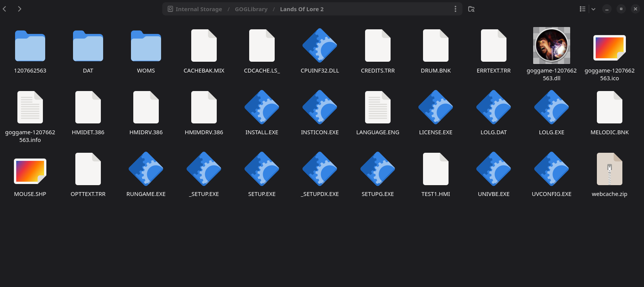Click the HMIDRV.386 file name label
This screenshot has height=287, width=644.
click(146, 132)
